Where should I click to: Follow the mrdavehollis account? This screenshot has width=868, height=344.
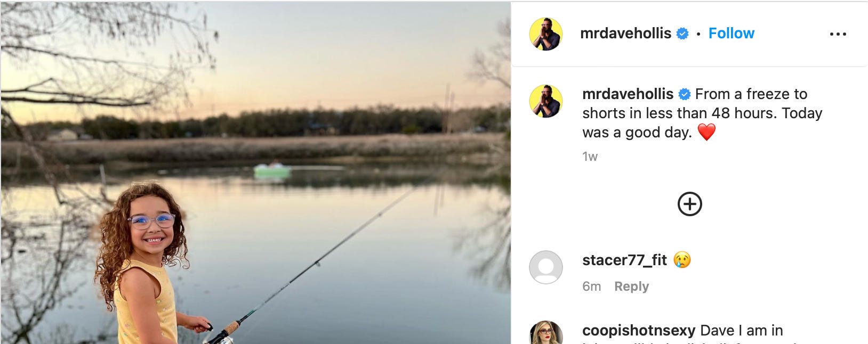pyautogui.click(x=731, y=34)
